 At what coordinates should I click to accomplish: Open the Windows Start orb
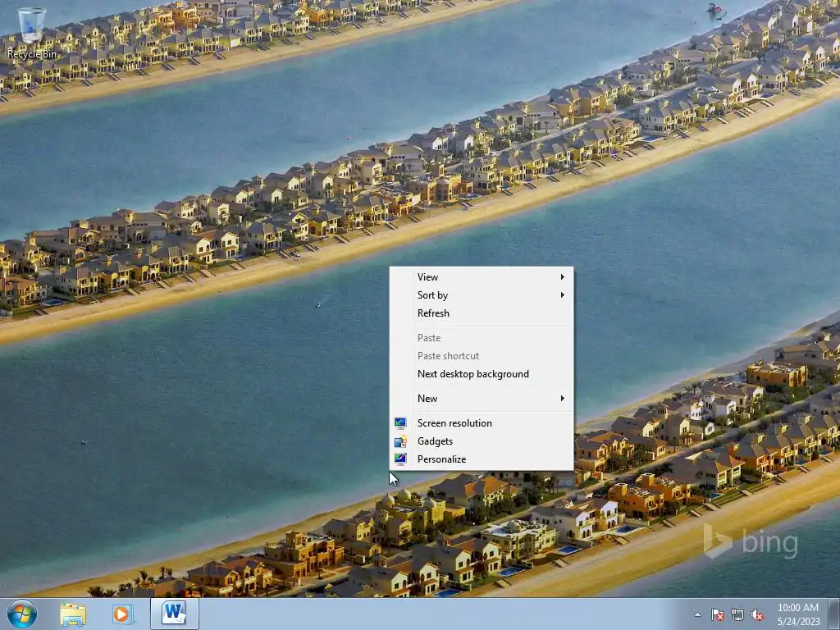[22, 614]
